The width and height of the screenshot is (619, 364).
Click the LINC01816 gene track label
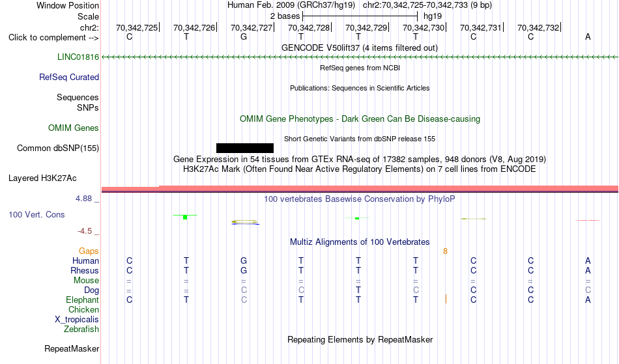coord(78,57)
